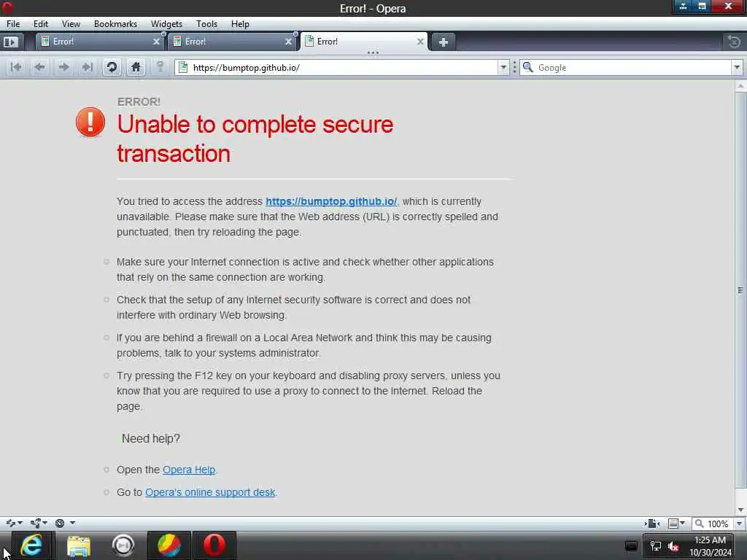Click the 100% zoom slider control

tap(713, 524)
